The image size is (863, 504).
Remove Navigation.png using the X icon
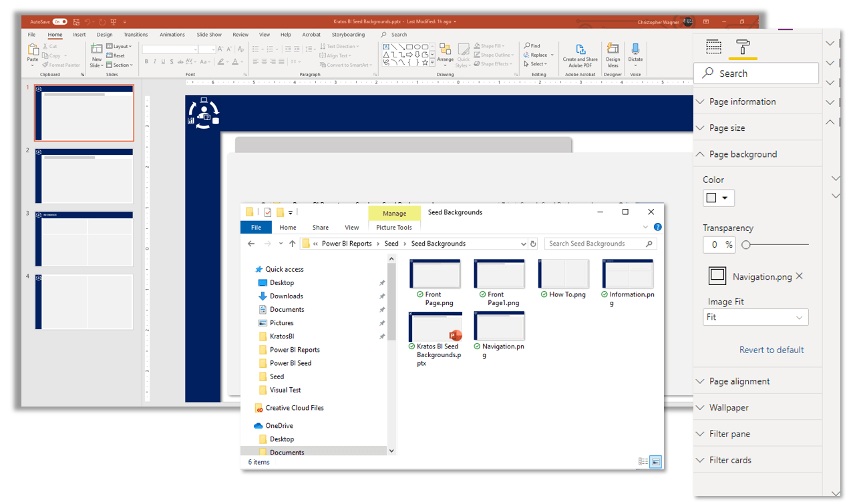click(800, 276)
